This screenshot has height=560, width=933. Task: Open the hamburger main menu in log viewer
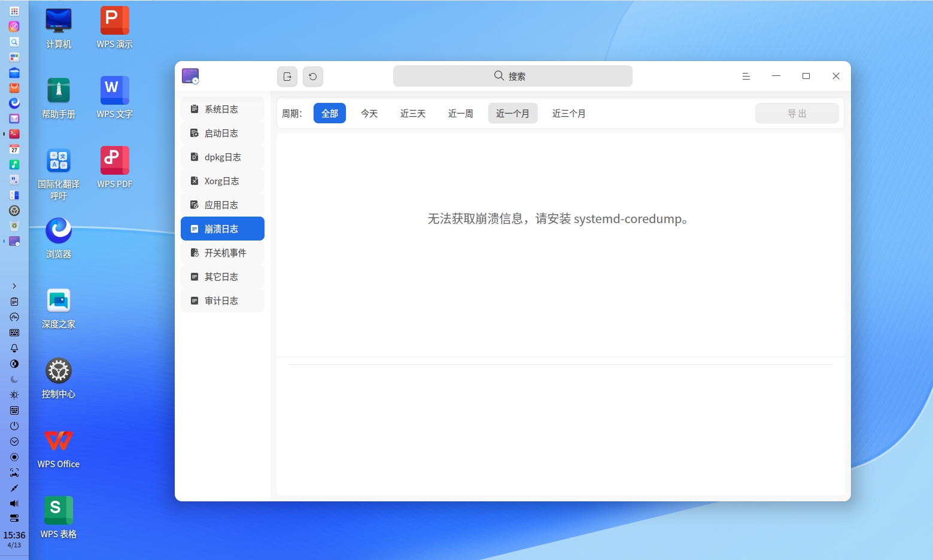[746, 76]
